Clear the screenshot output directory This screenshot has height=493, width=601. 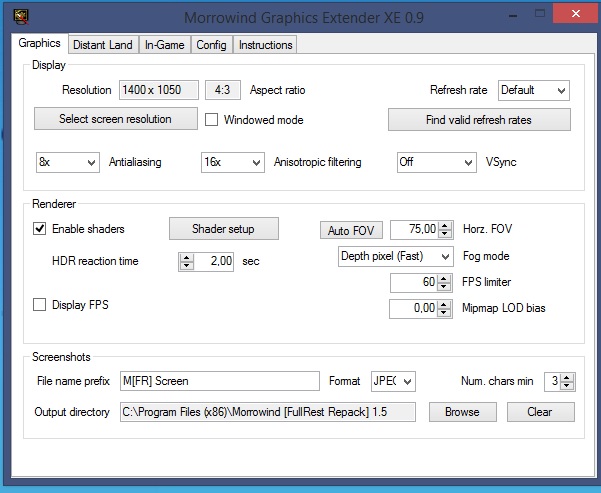[x=540, y=412]
